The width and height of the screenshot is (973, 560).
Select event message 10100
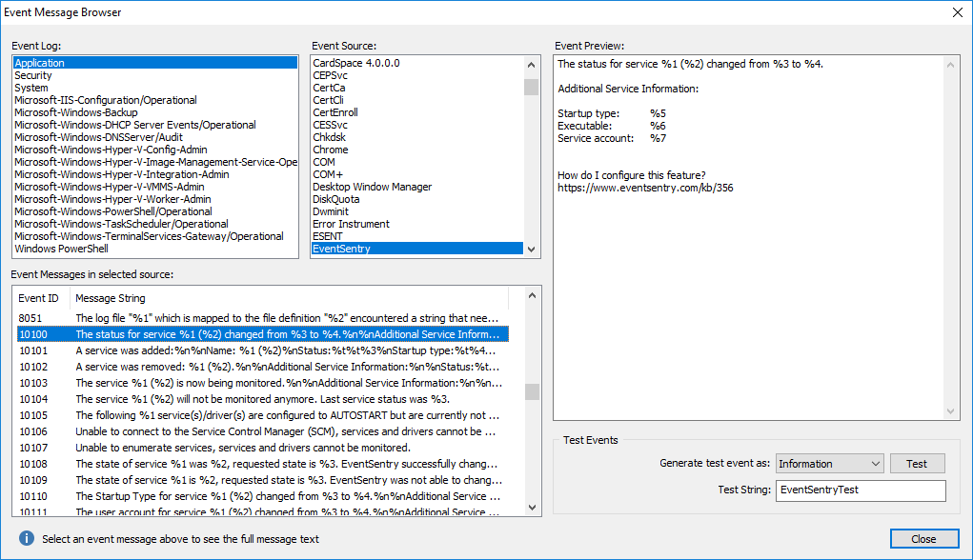coord(262,334)
